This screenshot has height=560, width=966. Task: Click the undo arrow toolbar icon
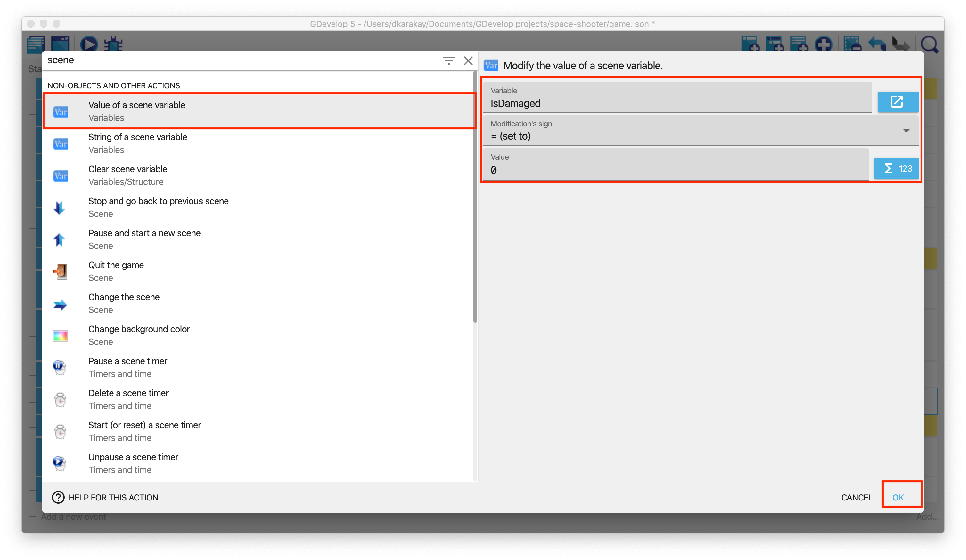[877, 44]
